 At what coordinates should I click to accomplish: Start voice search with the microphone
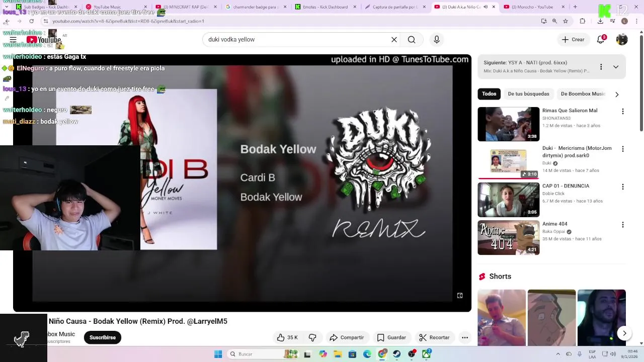437,40
